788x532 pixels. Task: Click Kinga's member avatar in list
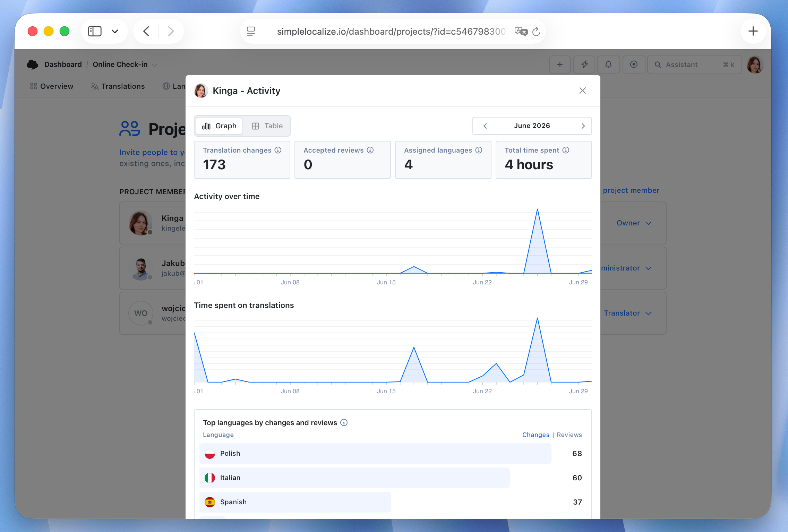(141, 223)
